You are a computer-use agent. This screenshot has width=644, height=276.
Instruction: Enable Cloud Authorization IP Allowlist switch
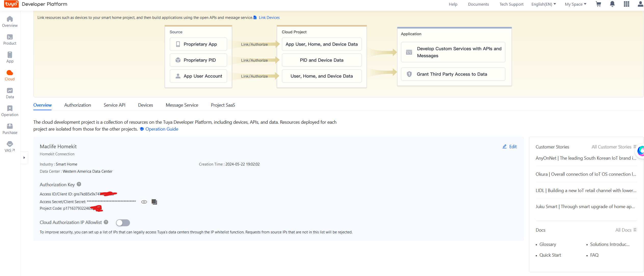click(123, 223)
